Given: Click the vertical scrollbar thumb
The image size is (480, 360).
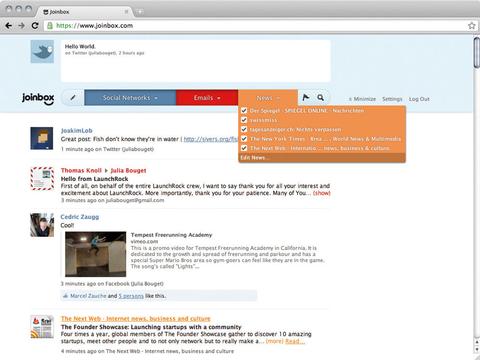Looking at the screenshot, I should 476,53.
